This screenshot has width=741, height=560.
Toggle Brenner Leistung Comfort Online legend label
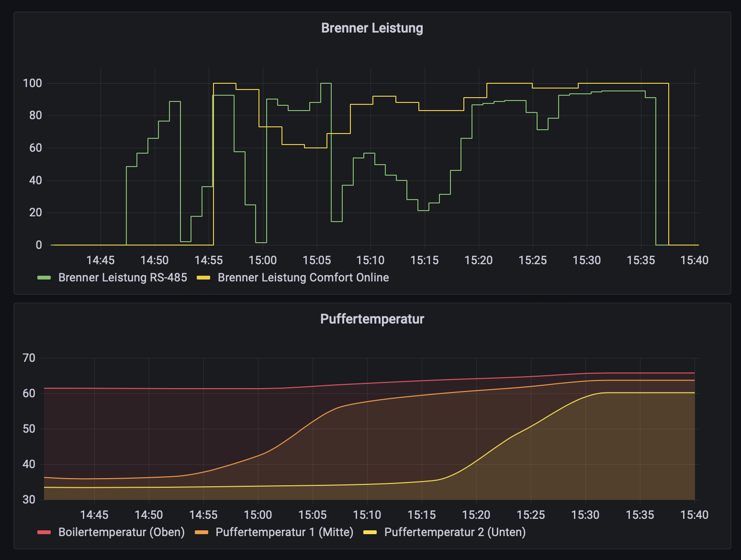303,278
